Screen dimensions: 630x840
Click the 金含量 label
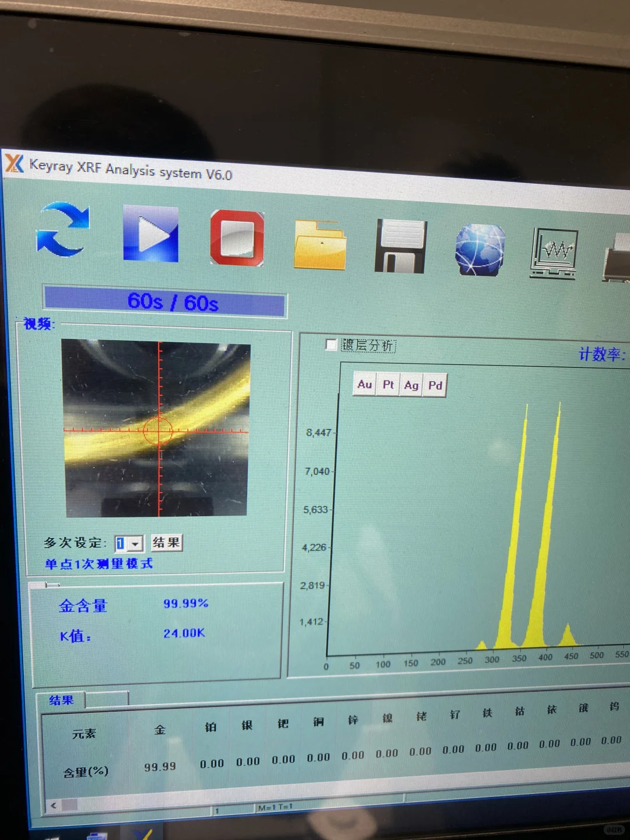pos(83,606)
